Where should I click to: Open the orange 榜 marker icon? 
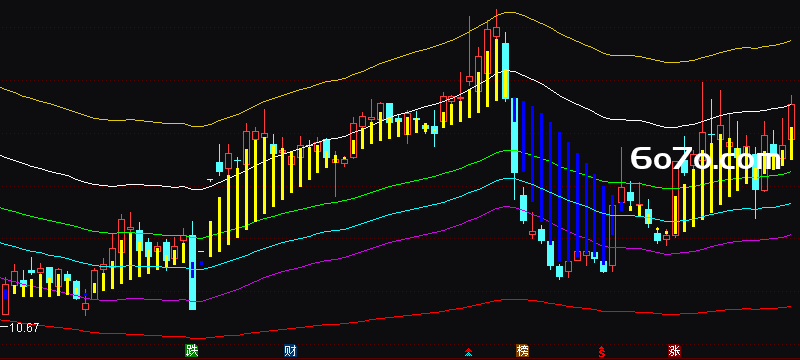tap(522, 350)
